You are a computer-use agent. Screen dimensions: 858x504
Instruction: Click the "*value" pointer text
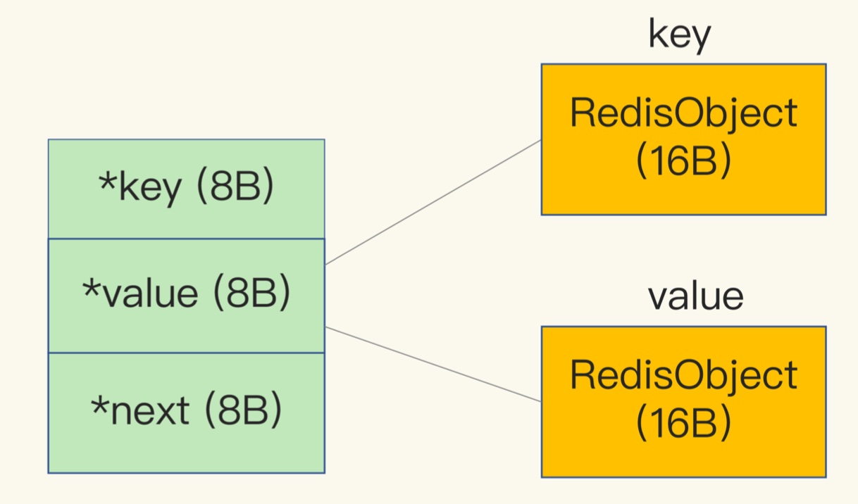pos(140,294)
